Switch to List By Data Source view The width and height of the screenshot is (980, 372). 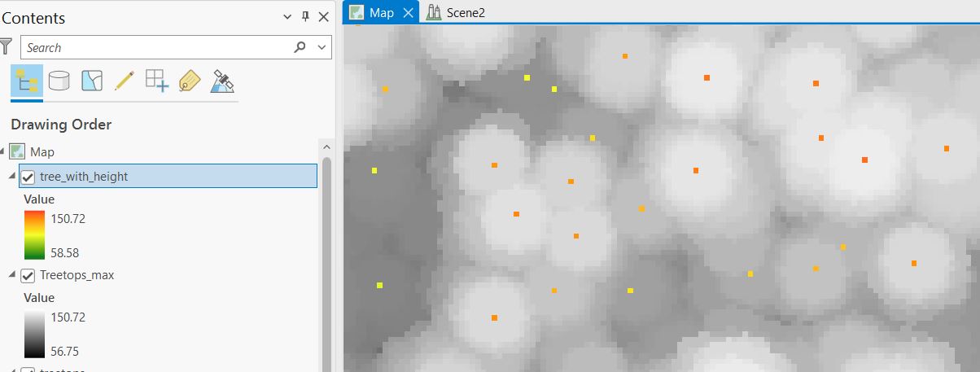59,81
